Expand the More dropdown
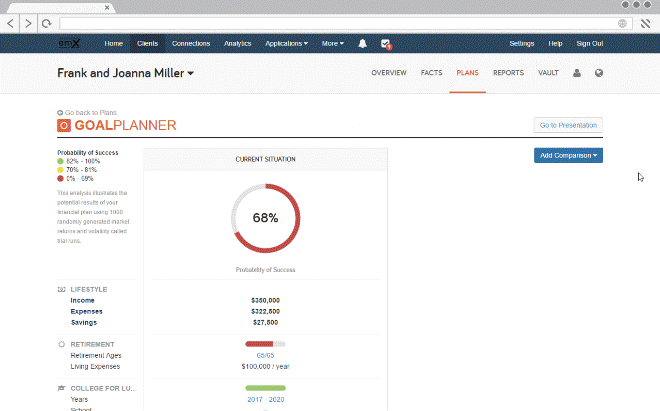 coord(333,43)
